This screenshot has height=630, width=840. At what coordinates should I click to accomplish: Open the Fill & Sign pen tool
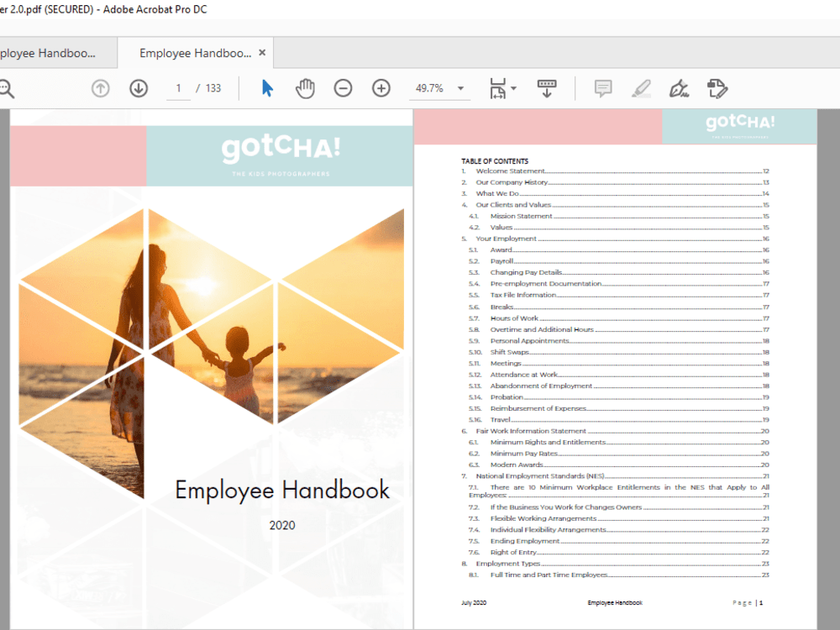[x=680, y=88]
